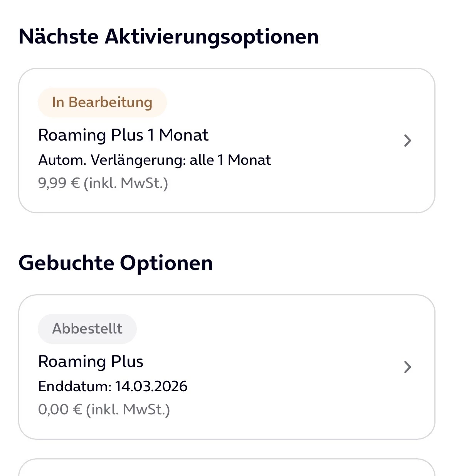Tap the word "Optionen" in Gebuchte heading
This screenshot has height=476, width=454.
point(166,263)
